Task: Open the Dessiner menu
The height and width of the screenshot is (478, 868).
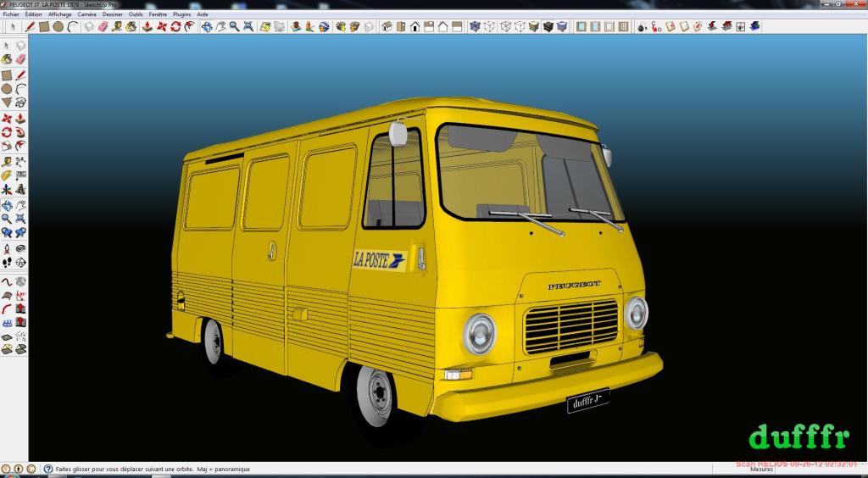Action: tap(113, 14)
